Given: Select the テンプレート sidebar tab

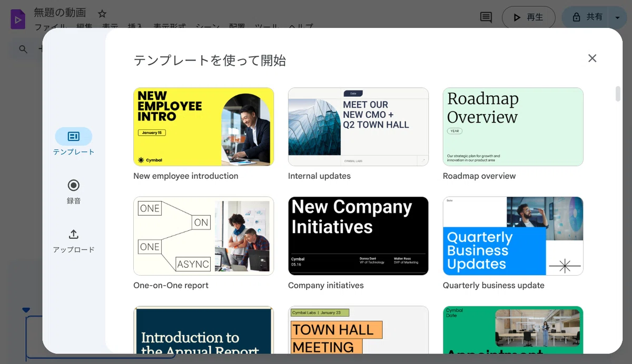Looking at the screenshot, I should 74,142.
